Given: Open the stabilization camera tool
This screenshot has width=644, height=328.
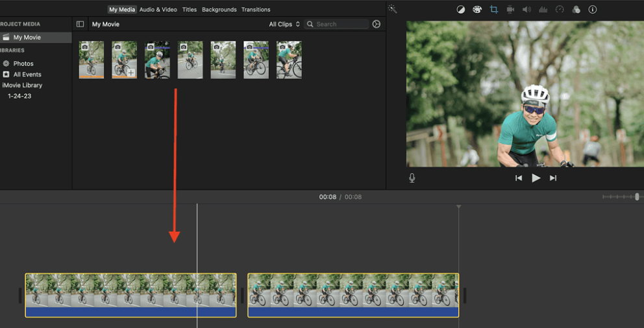Looking at the screenshot, I should point(510,10).
